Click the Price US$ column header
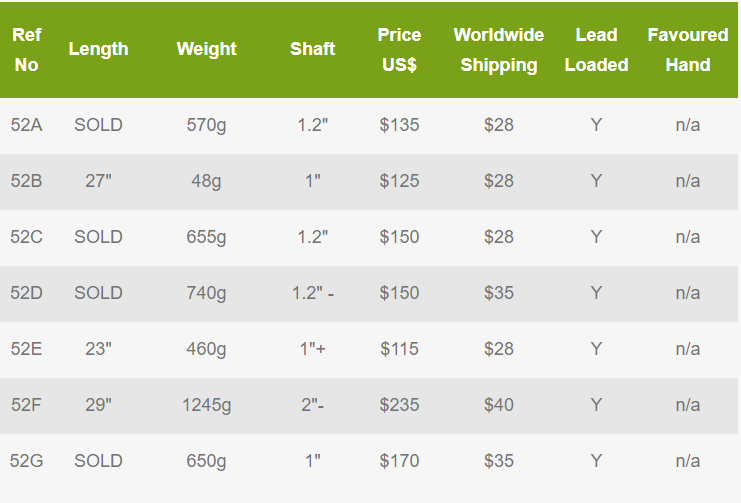Viewport: 741px width, 503px height. coord(399,50)
